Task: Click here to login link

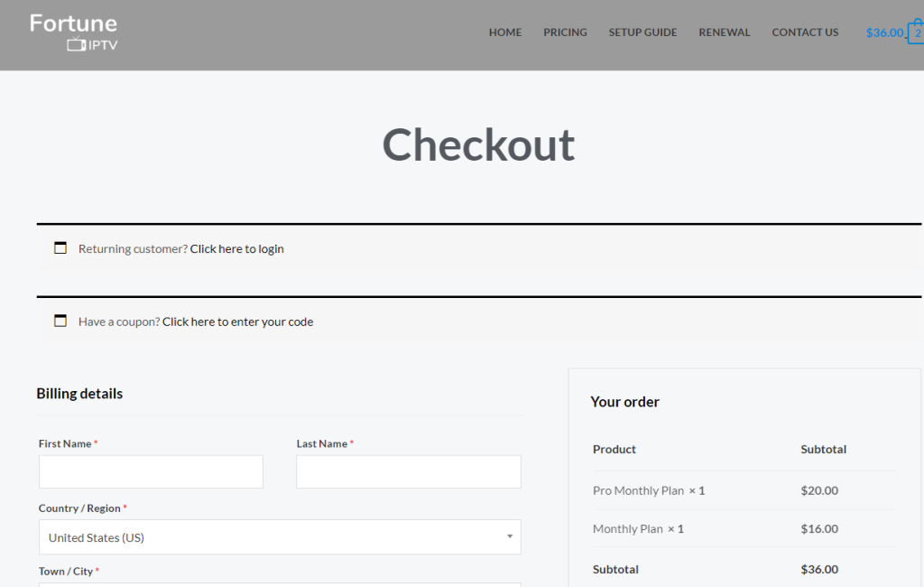Action: (x=237, y=249)
